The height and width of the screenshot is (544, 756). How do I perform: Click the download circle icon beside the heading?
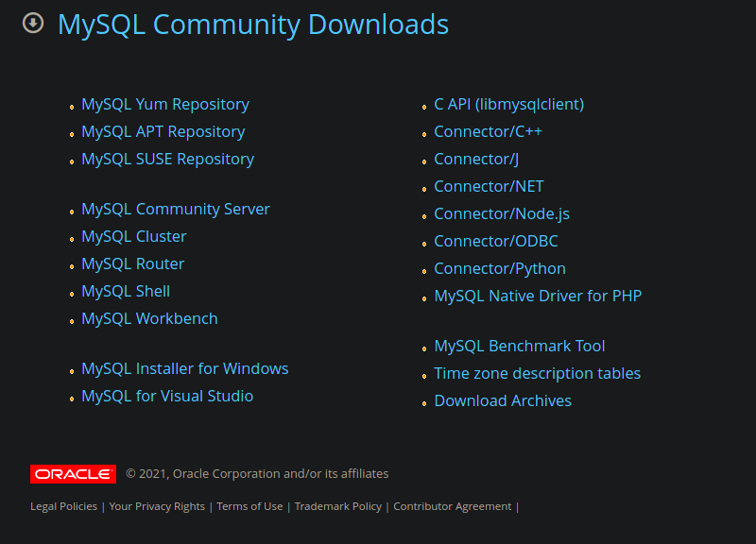[33, 23]
